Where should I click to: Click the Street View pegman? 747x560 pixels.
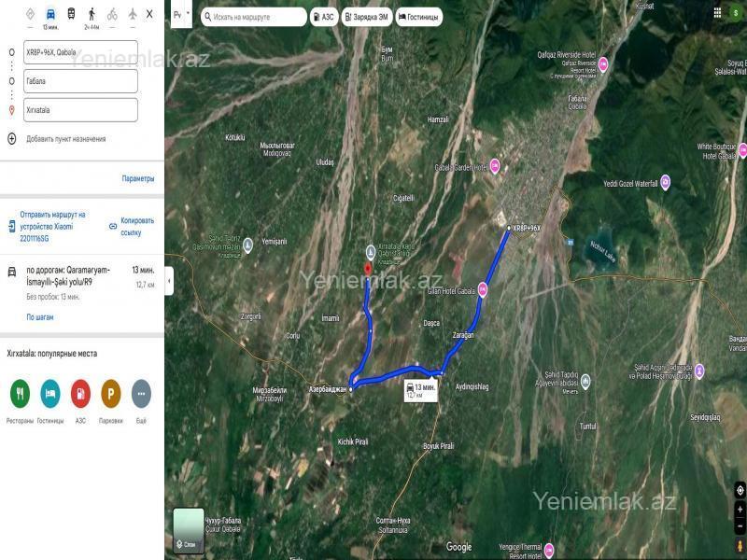pyautogui.click(x=740, y=546)
